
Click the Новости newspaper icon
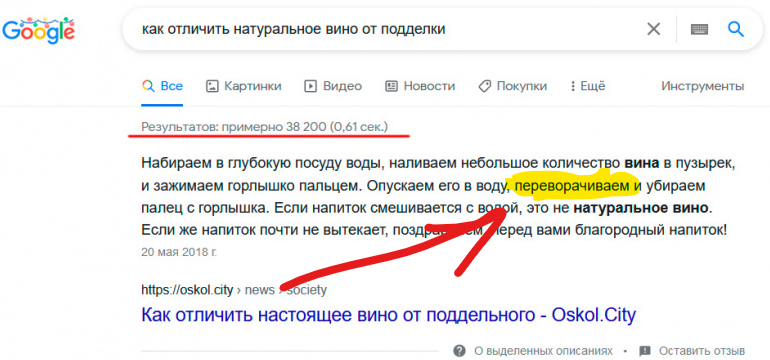[x=391, y=86]
